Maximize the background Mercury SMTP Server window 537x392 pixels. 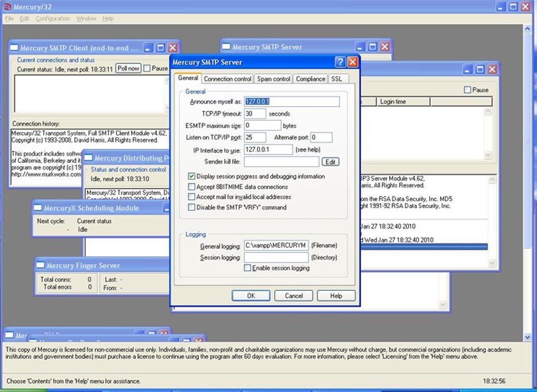tap(372, 47)
